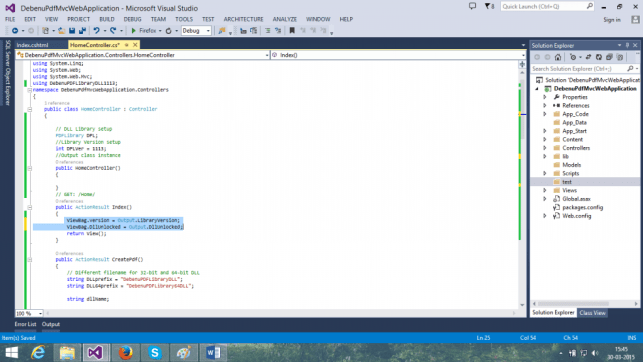Open the ARCHITECTURE menu
The image size is (643, 362).
[243, 19]
